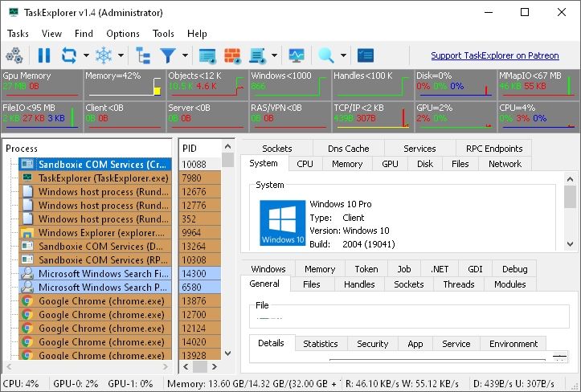Screen dimensions: 581x392
Task: Open the snowflake icon dropdown arrow
Action: [121, 55]
